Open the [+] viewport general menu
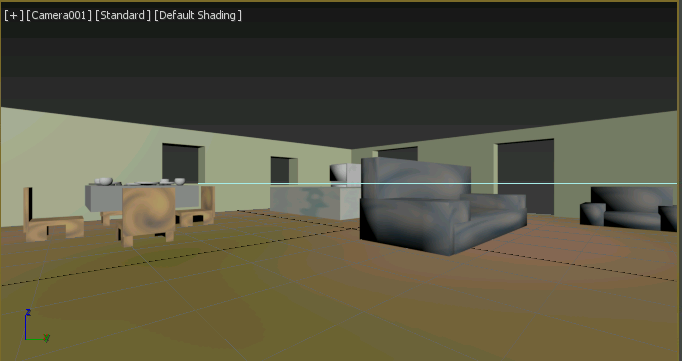Screen dimensions: 682x361 13,15
